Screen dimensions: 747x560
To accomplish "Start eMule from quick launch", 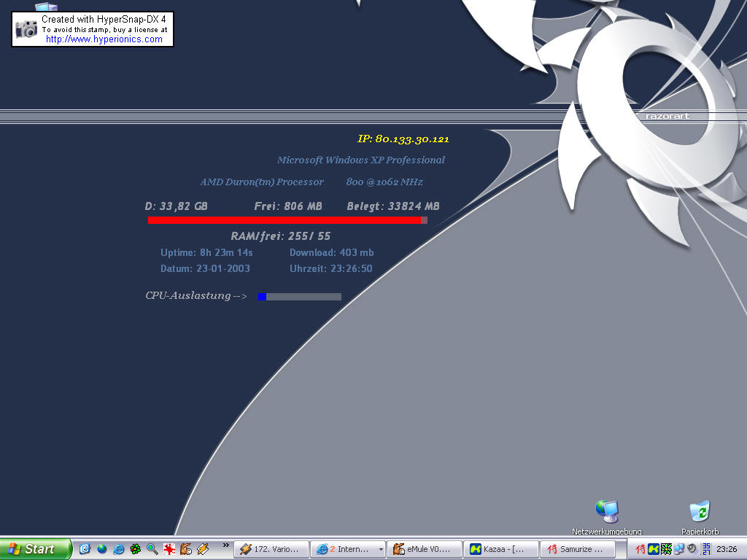I will pyautogui.click(x=186, y=549).
